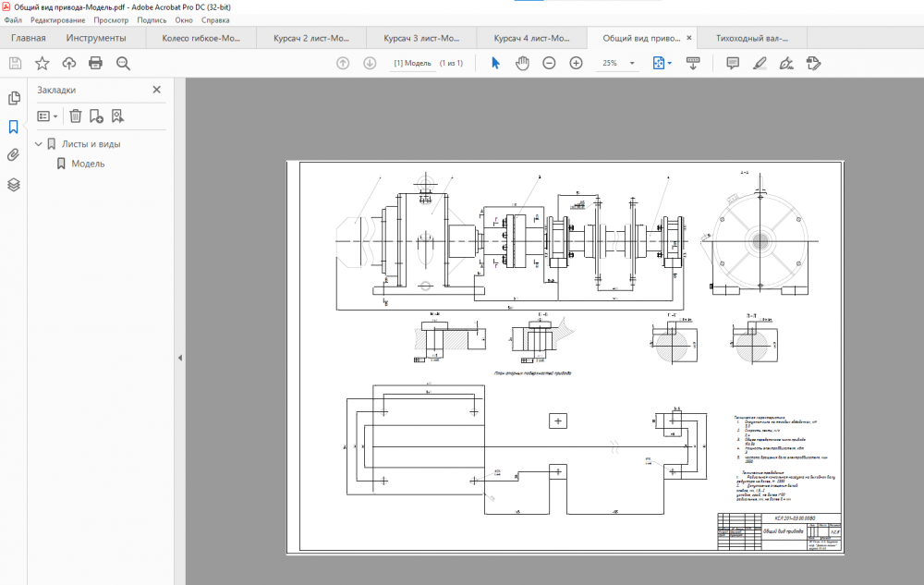Switch to the 'Курсач 3 лист' tab
The image size is (924, 585).
click(421, 38)
